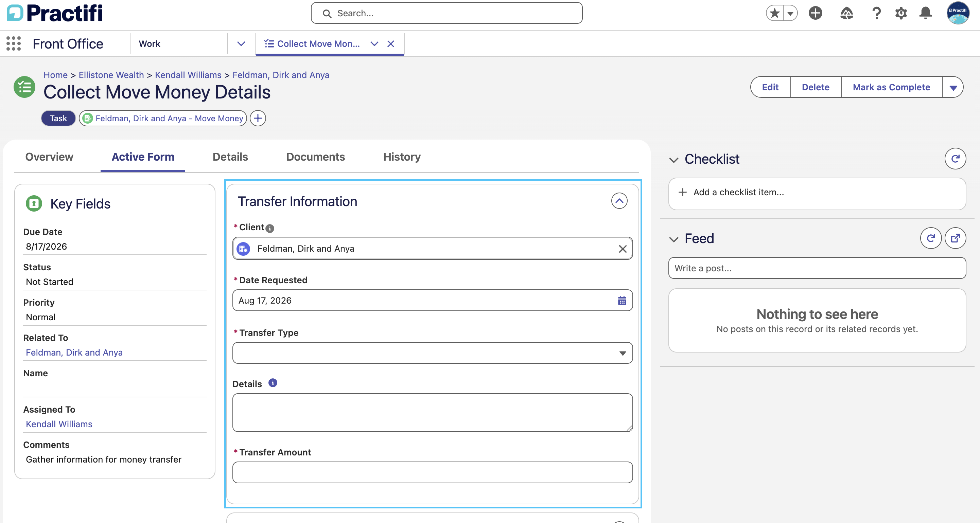
Task: Click Add a checklist item field
Action: click(817, 194)
